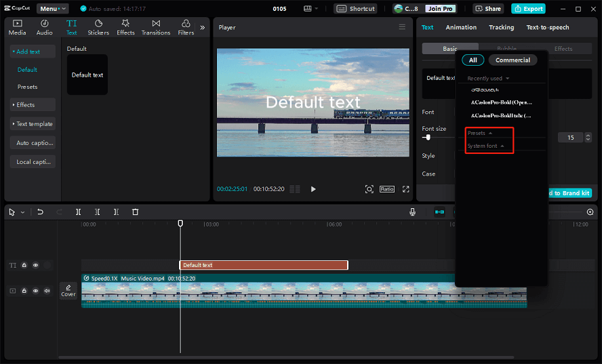The height and width of the screenshot is (364, 602).
Task: Mute the main video track audio
Action: tap(47, 291)
